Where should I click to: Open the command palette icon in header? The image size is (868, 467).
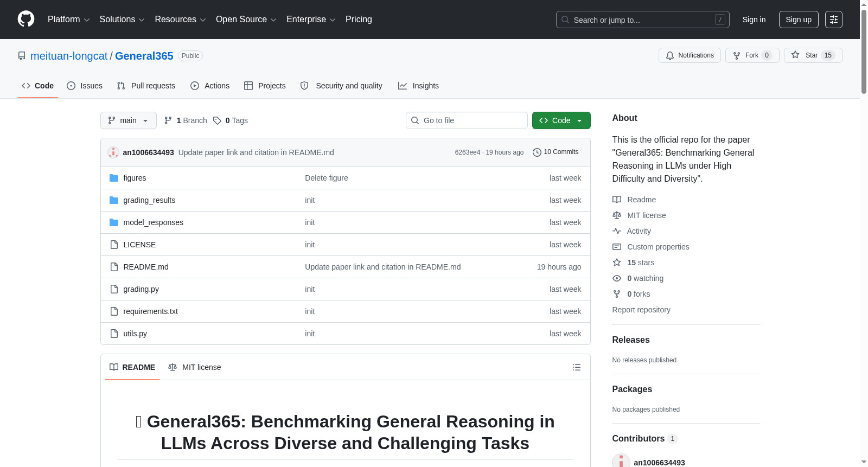click(x=834, y=20)
